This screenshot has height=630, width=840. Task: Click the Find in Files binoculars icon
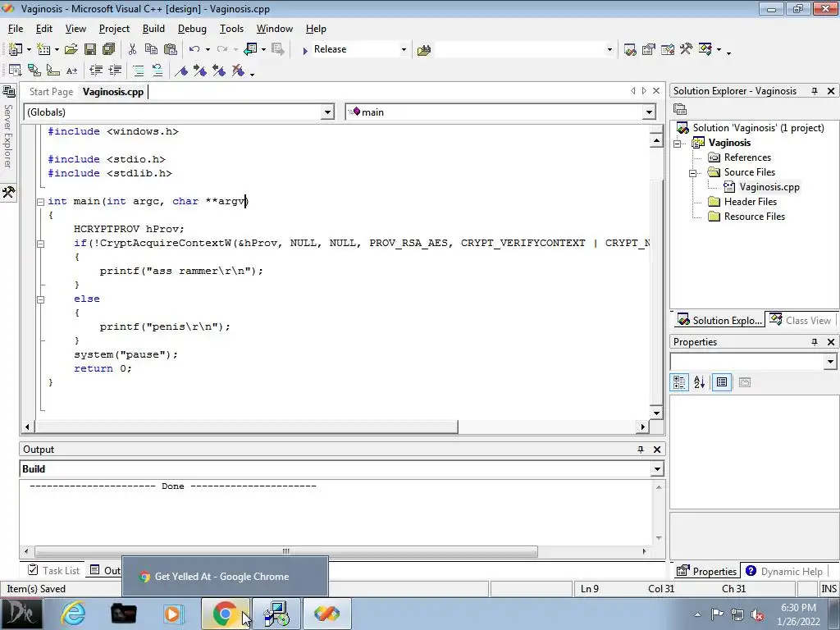point(424,50)
